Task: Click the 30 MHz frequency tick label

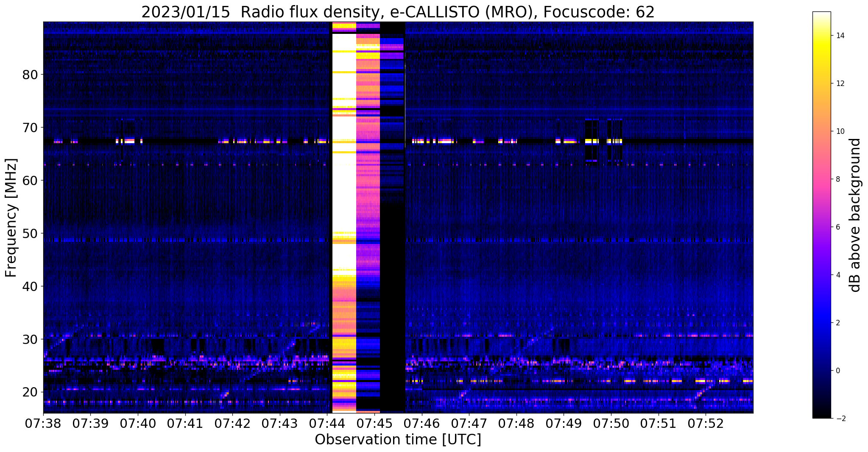Action: coord(30,339)
